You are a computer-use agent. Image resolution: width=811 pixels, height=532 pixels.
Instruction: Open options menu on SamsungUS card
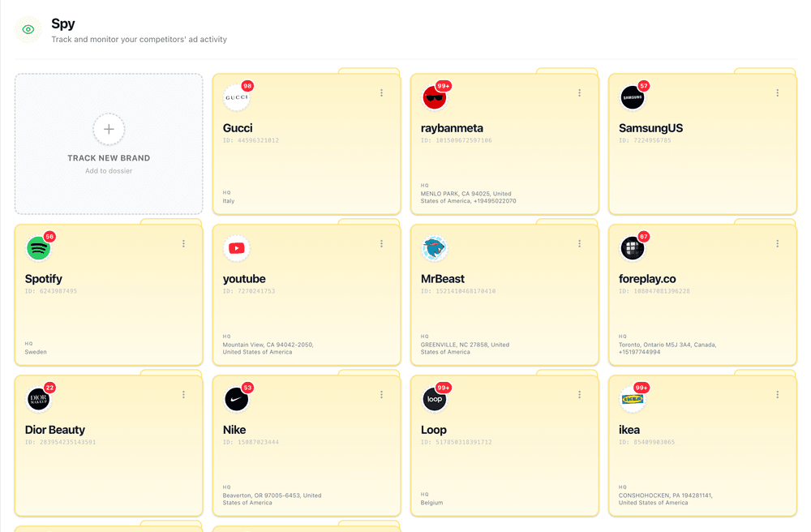pos(778,93)
